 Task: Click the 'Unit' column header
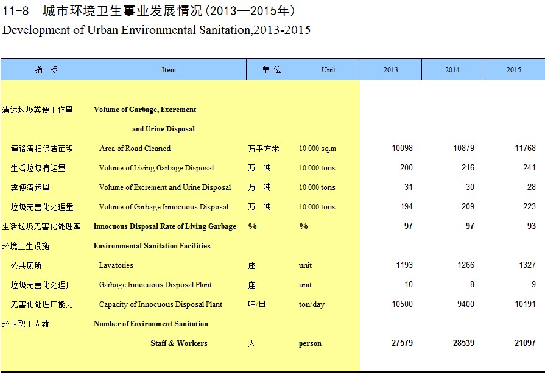328,70
